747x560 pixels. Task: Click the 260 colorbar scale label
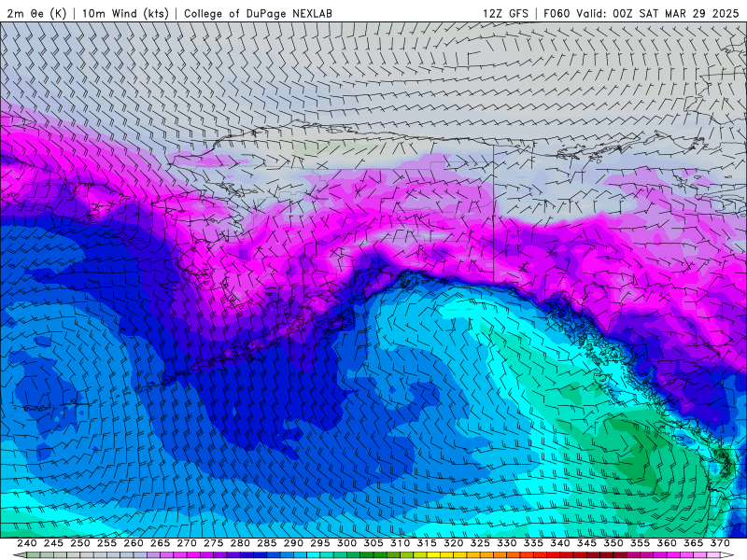click(134, 543)
